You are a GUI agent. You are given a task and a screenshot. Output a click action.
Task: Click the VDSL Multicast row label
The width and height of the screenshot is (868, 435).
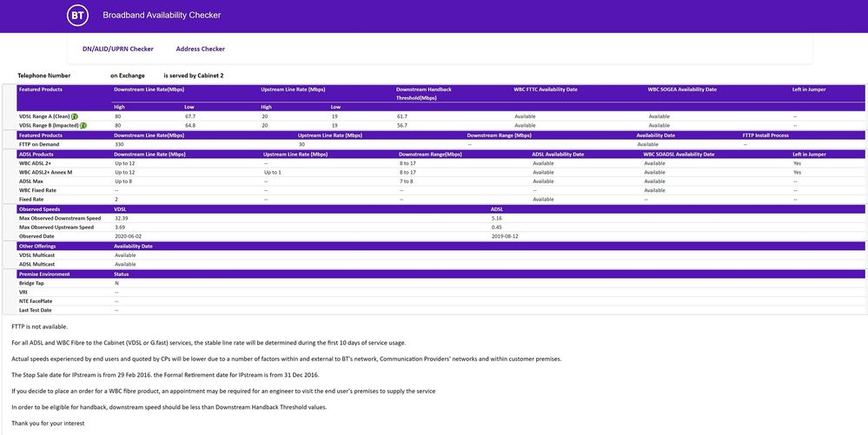point(37,255)
